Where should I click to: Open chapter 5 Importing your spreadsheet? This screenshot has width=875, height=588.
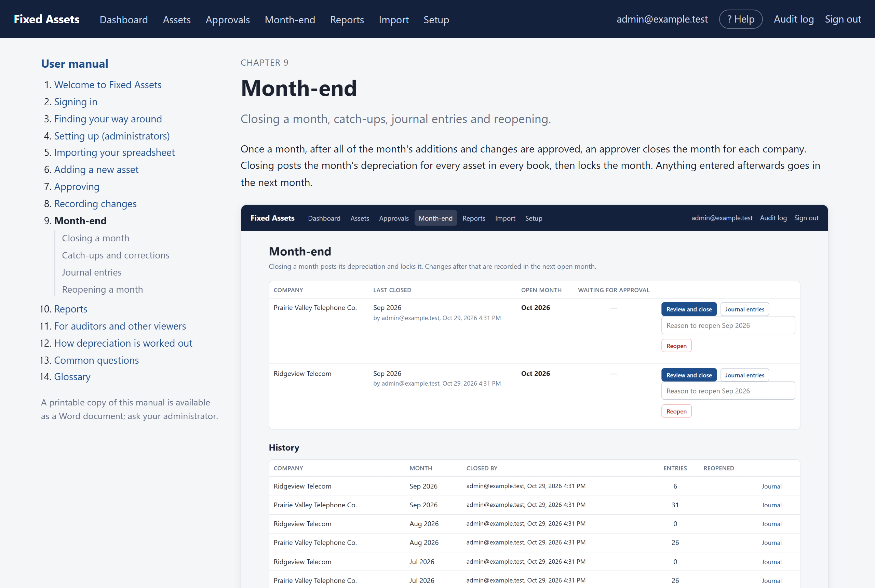point(115,152)
